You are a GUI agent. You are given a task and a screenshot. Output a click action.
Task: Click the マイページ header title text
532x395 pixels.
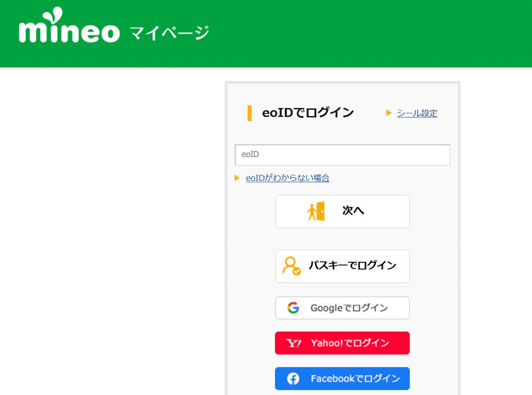coord(169,33)
